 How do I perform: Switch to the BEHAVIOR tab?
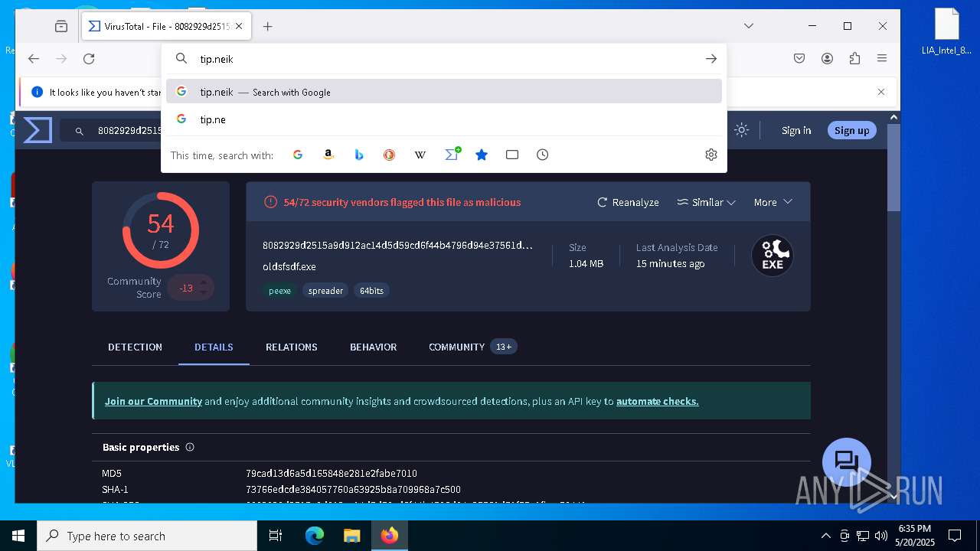[x=373, y=347]
